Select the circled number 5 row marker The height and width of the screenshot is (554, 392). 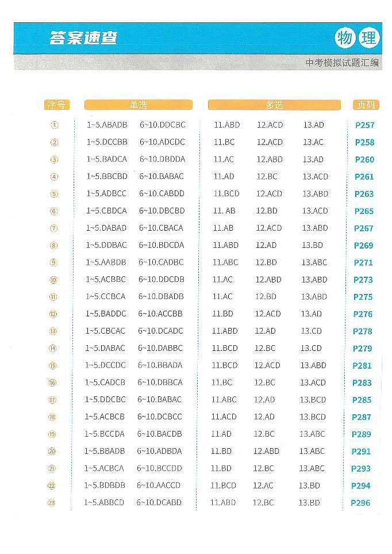coord(54,194)
